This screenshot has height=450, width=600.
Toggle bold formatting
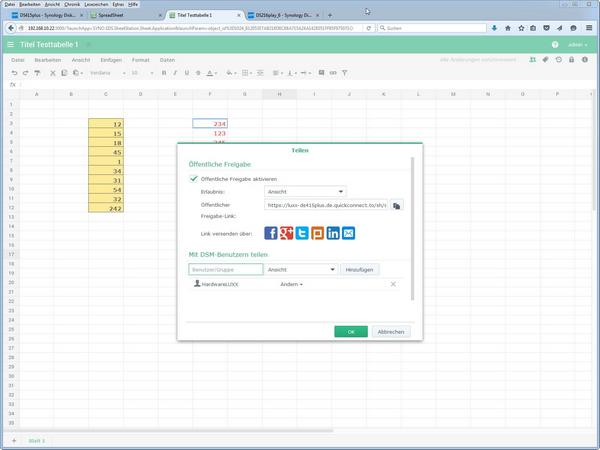click(164, 73)
